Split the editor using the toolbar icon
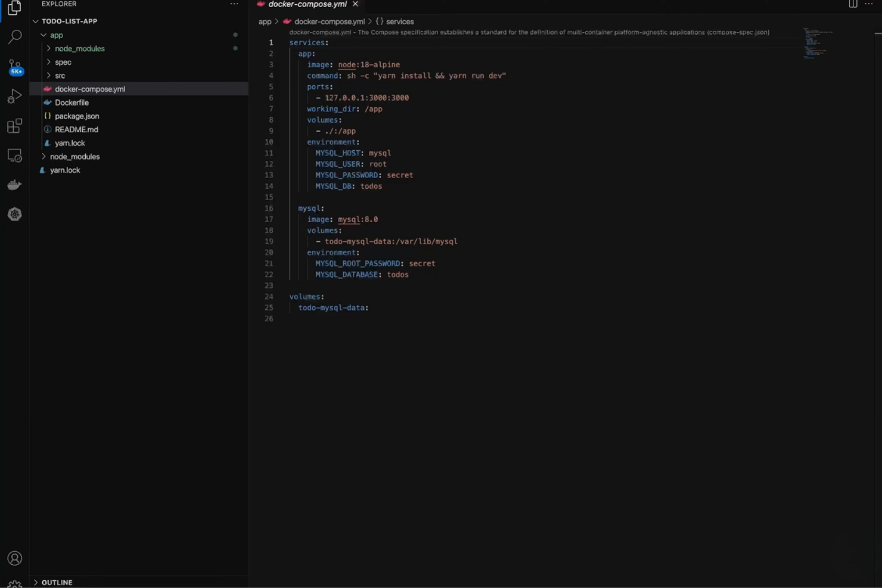Viewport: 882px width, 588px height. pyautogui.click(x=852, y=4)
